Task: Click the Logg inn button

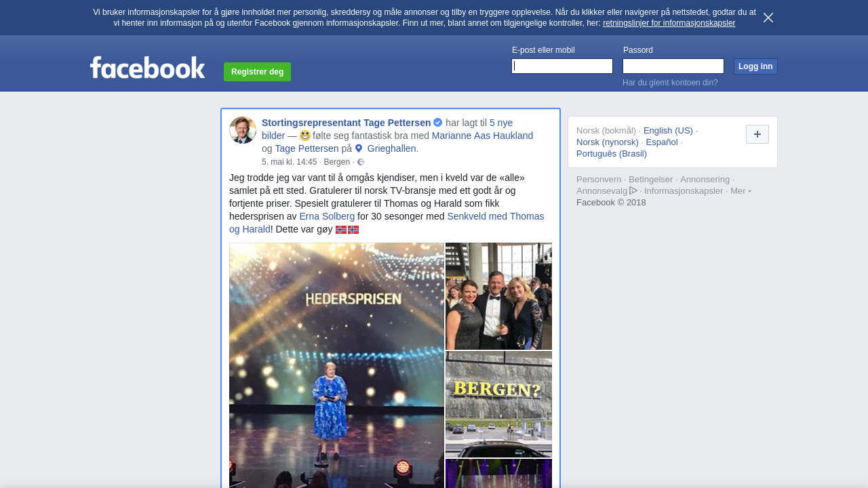Action: 755,66
